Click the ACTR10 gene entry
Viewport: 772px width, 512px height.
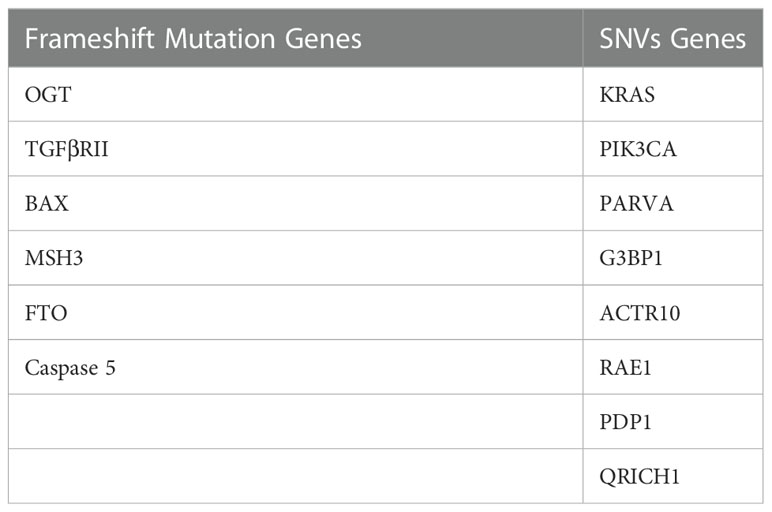pyautogui.click(x=640, y=313)
